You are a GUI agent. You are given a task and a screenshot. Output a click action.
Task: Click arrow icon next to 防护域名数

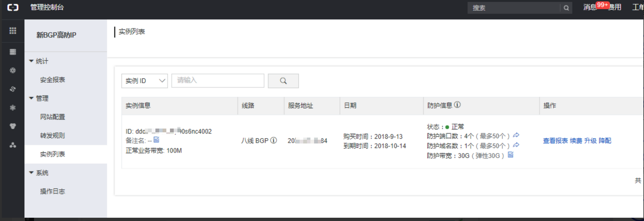tap(516, 145)
